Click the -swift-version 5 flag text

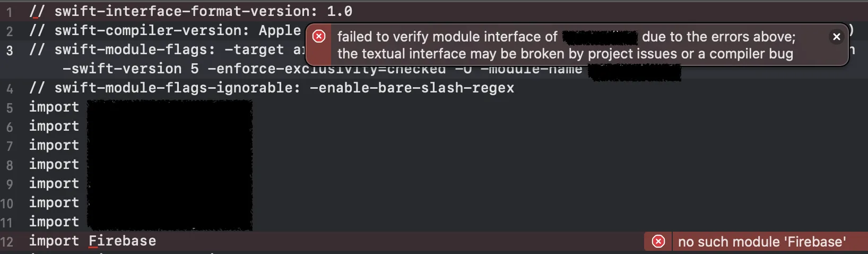pyautogui.click(x=131, y=69)
